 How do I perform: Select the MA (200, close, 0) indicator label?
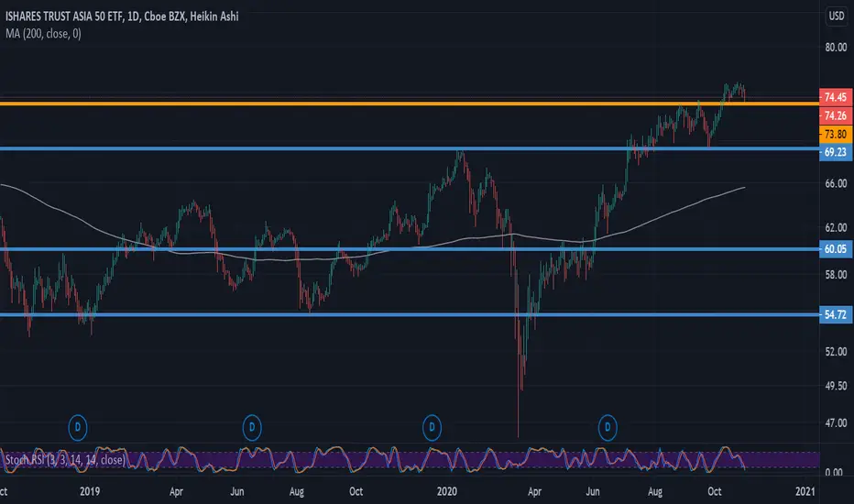[44, 34]
